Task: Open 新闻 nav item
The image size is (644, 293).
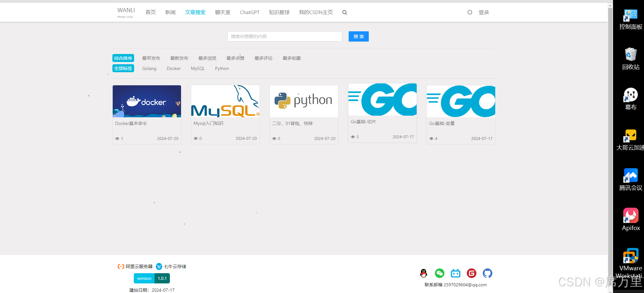Action: click(170, 12)
